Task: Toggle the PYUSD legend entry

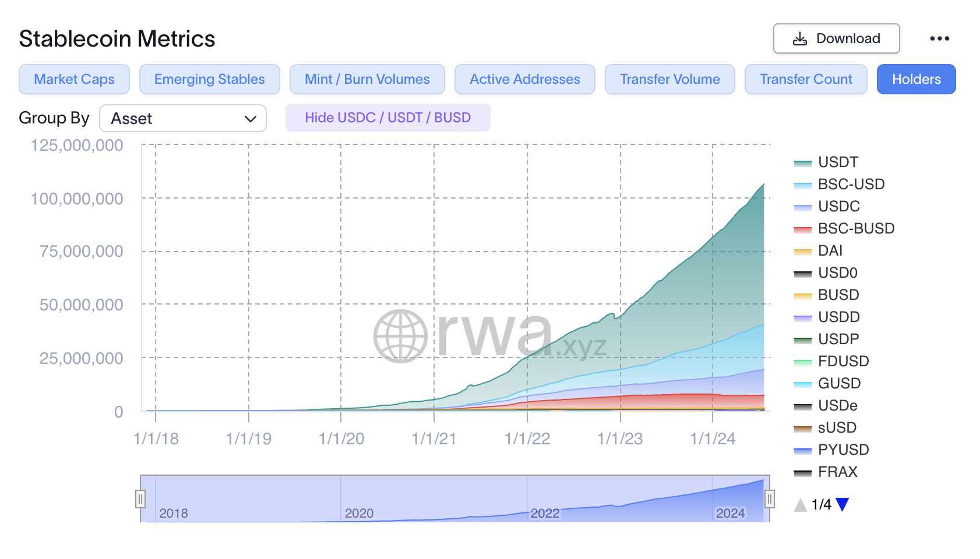Action: click(x=831, y=450)
